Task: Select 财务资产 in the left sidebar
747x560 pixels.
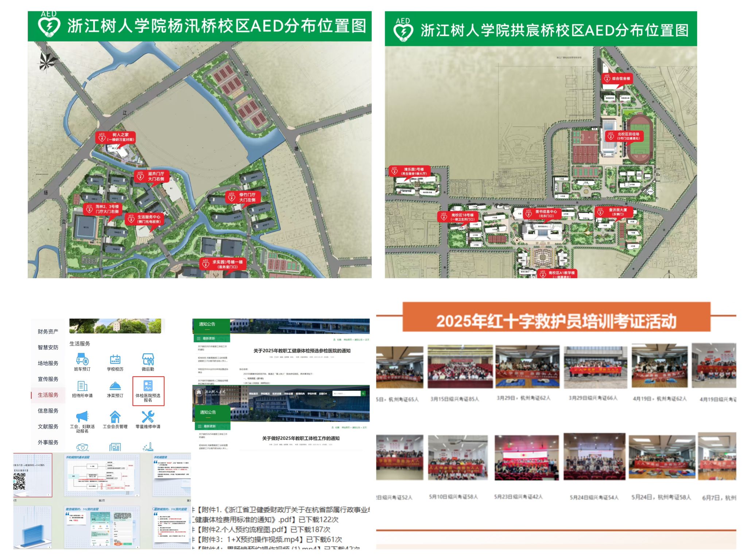Action: 48,331
